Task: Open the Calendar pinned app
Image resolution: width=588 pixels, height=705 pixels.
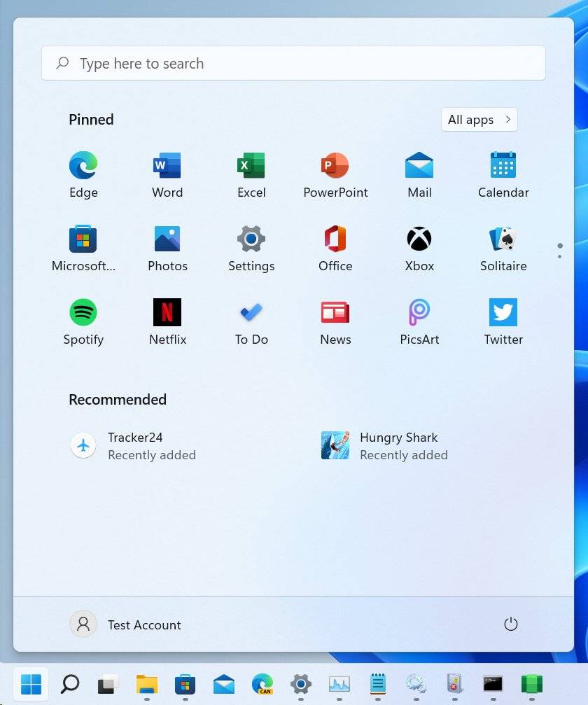Action: click(503, 175)
